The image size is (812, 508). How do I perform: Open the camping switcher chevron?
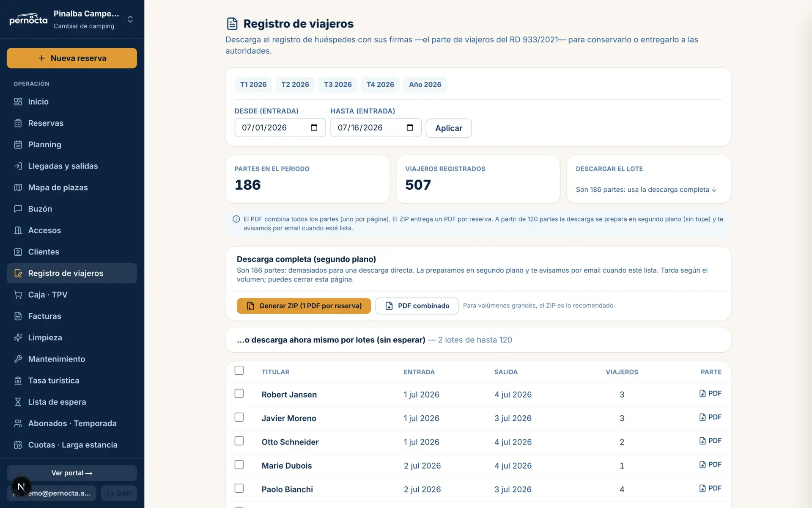click(x=130, y=19)
